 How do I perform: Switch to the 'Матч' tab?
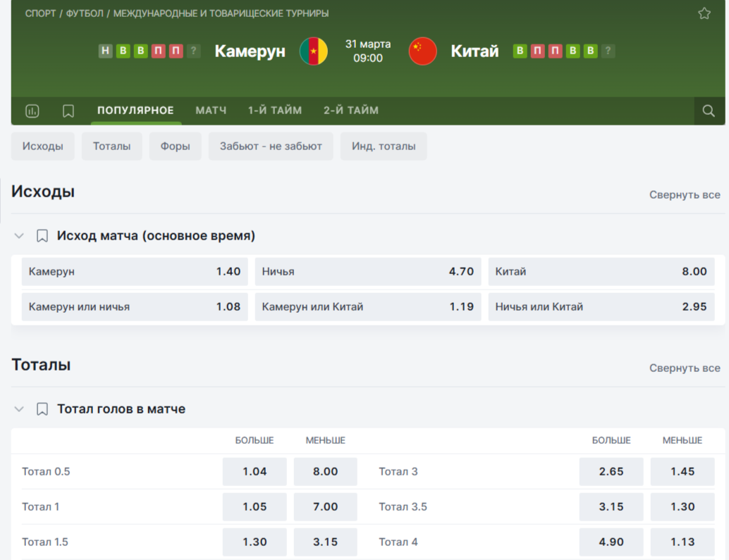(211, 111)
